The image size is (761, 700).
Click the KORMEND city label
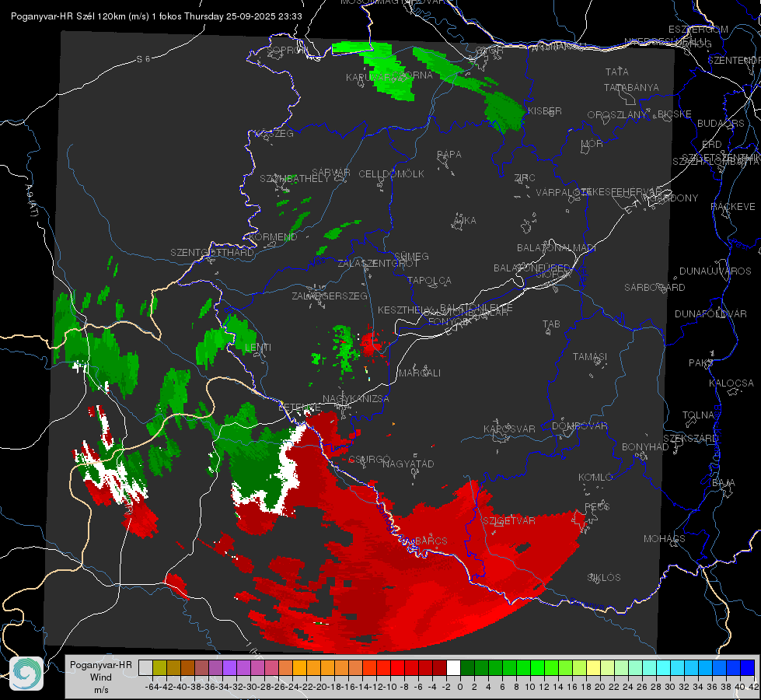[x=273, y=236]
